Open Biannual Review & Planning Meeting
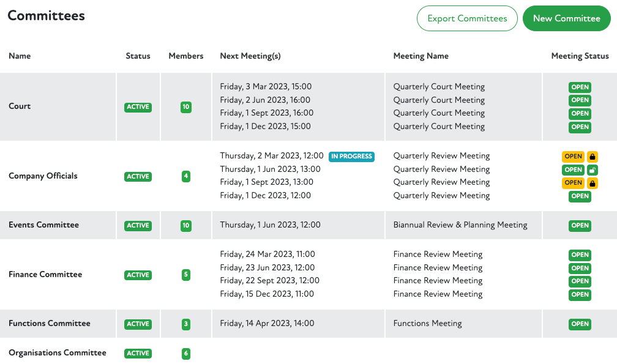 point(460,225)
